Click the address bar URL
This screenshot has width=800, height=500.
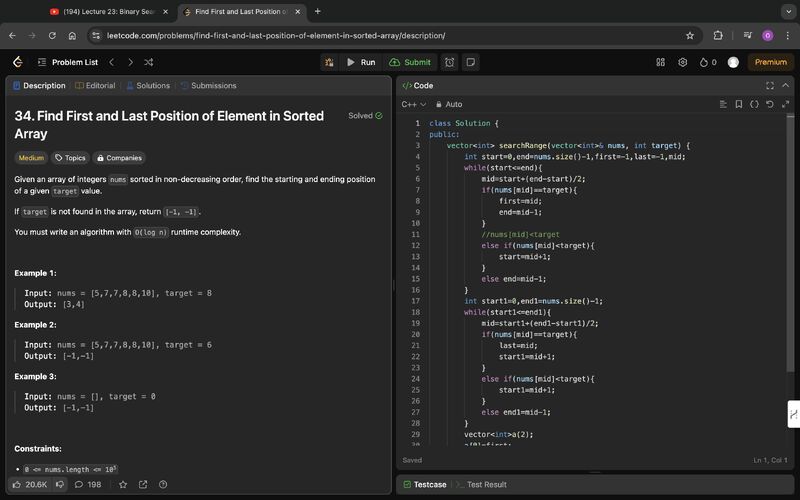pyautogui.click(x=276, y=36)
